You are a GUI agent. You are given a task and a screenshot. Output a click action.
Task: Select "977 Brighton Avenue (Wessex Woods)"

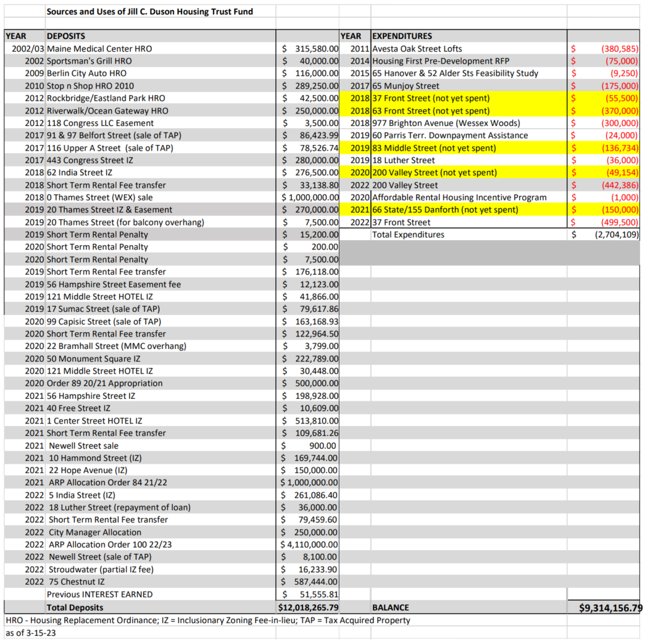pyautogui.click(x=446, y=123)
